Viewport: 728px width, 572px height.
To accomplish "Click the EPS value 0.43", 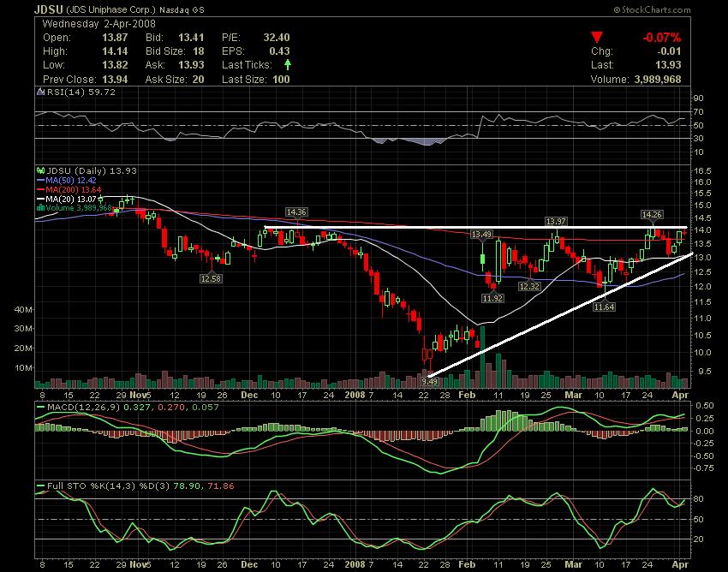I will click(x=279, y=51).
